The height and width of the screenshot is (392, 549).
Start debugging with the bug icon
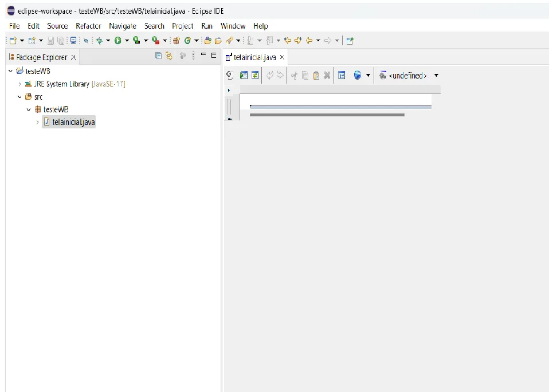point(100,41)
